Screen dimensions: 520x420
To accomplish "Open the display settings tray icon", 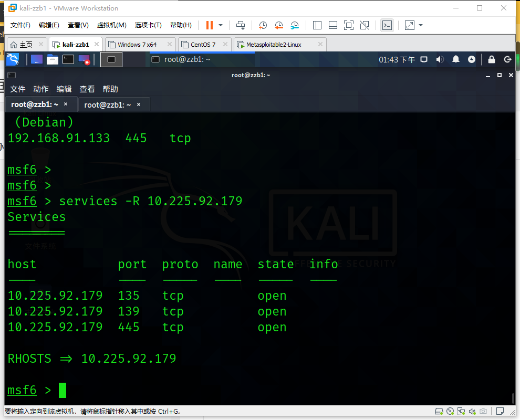I will click(424, 59).
